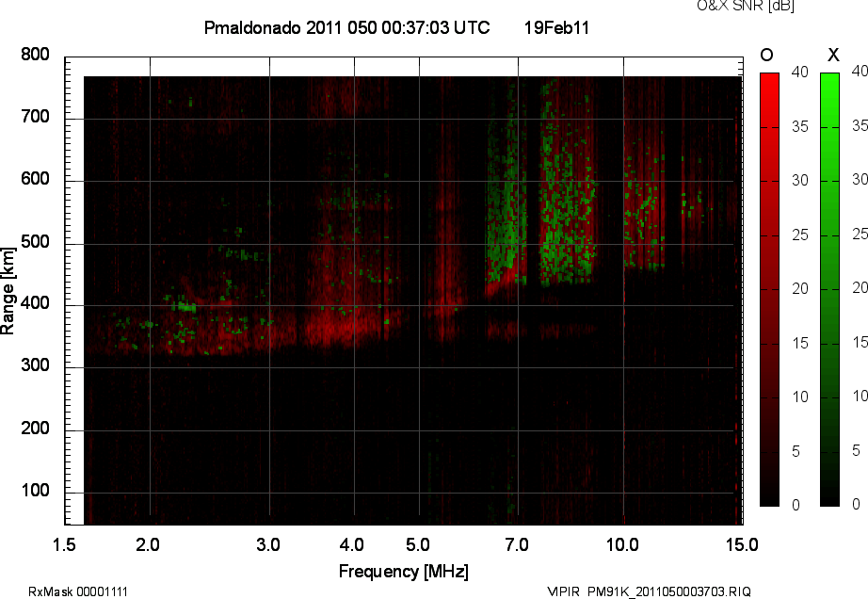Screen dimensions: 868x599
Task: Click the range axis tick '200'
Action: (35, 429)
